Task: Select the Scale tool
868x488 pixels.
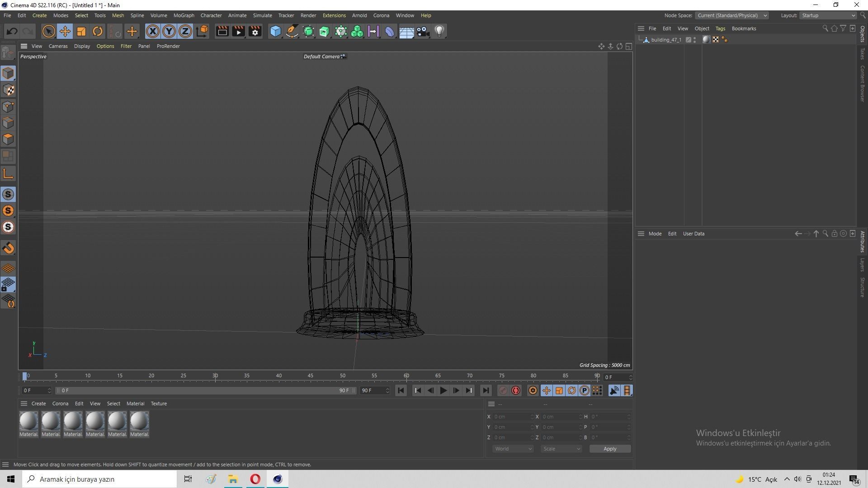Action: 81,31
